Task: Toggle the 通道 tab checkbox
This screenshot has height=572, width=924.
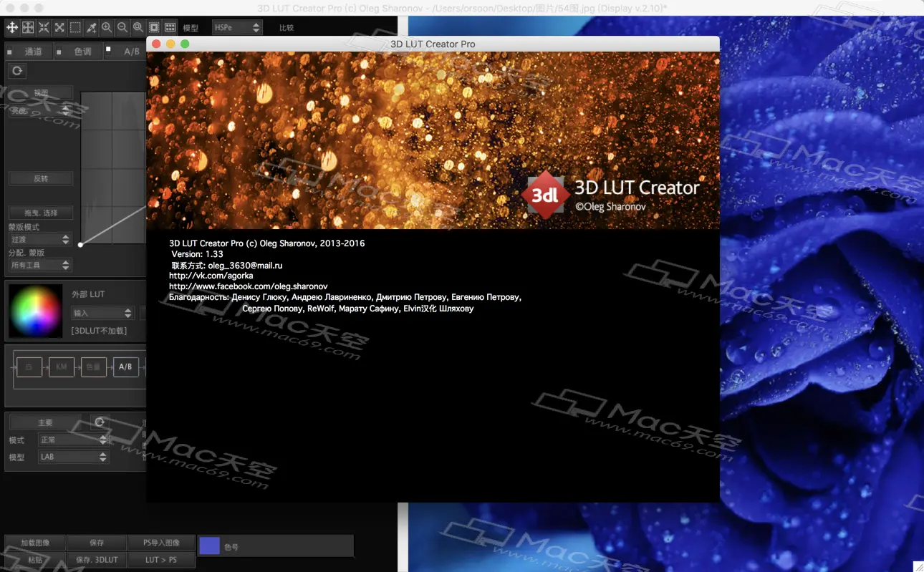Action: click(x=10, y=52)
